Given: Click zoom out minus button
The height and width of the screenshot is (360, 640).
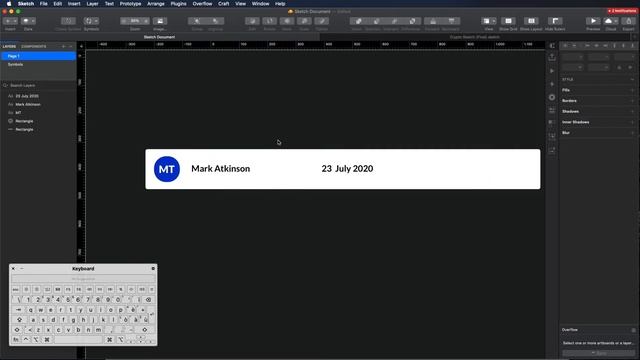Looking at the screenshot, I should click(124, 21).
